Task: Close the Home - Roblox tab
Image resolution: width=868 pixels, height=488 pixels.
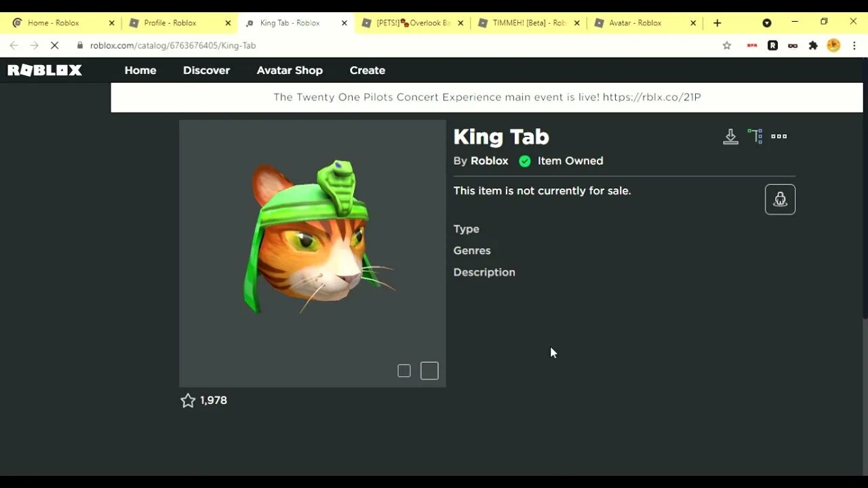Action: coord(112,23)
